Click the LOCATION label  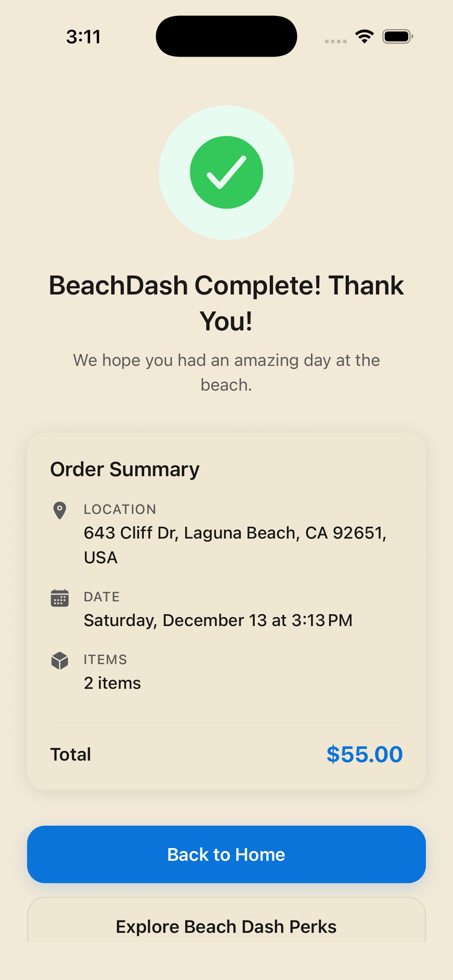120,509
